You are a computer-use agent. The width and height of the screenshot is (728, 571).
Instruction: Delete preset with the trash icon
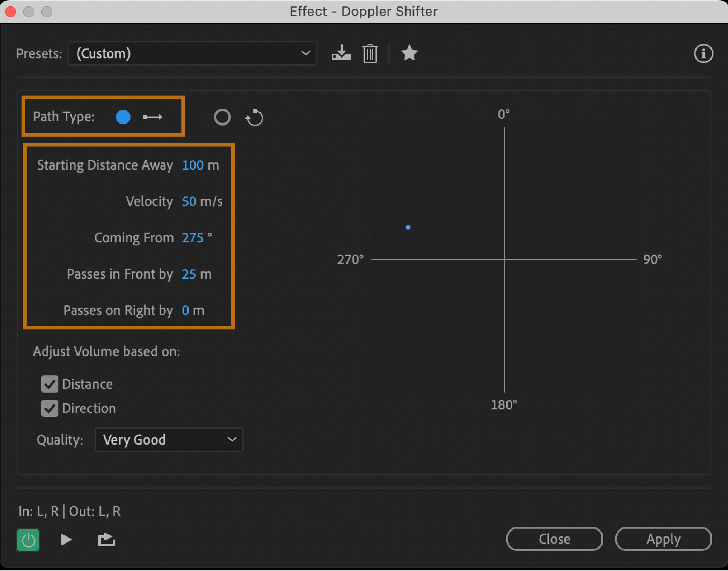370,53
